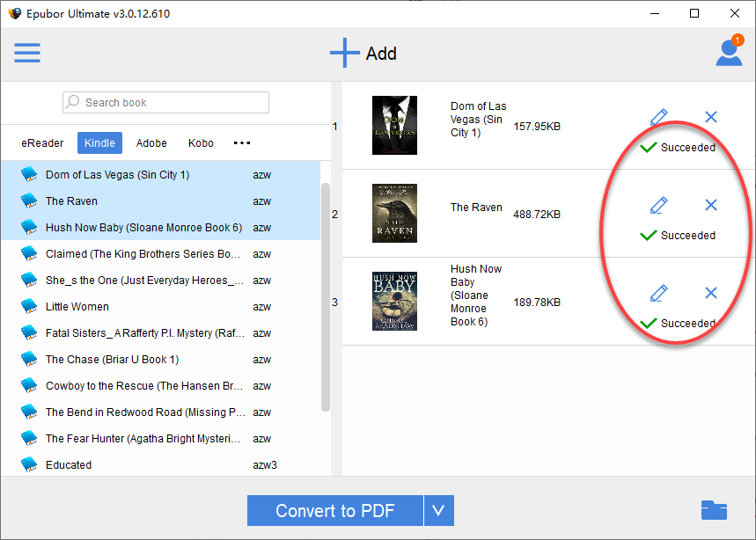Switch to the Kindle tab
Screen dimensions: 756x540
99,143
